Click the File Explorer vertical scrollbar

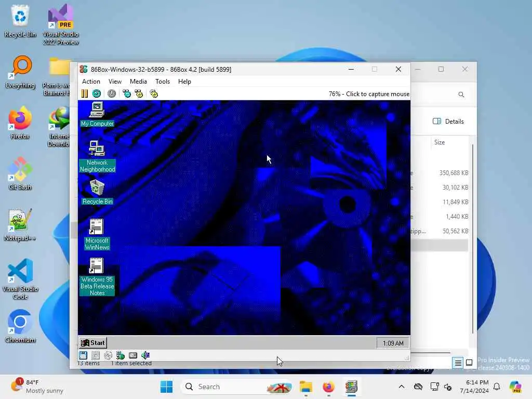473,239
